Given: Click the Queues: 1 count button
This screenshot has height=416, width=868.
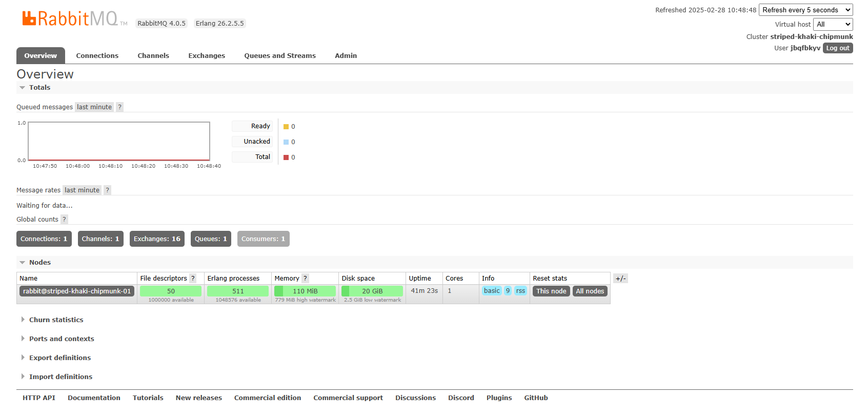Looking at the screenshot, I should pyautogui.click(x=211, y=239).
